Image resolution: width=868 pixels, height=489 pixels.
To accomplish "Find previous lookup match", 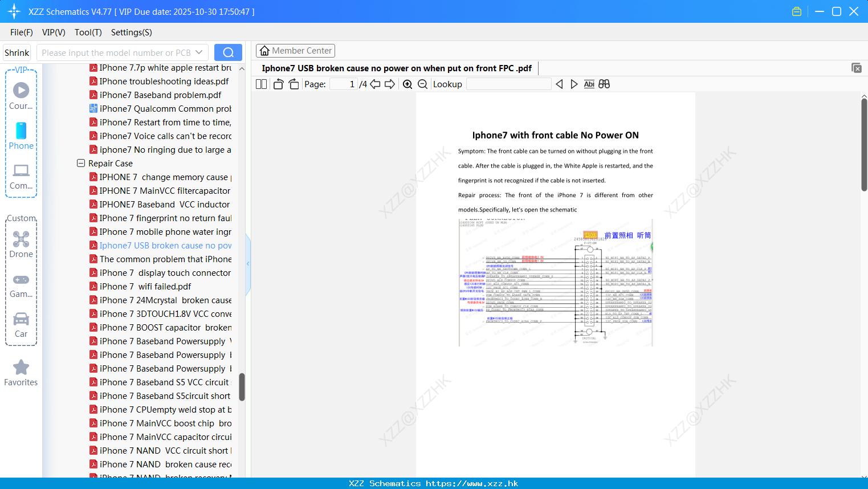I will pyautogui.click(x=559, y=84).
